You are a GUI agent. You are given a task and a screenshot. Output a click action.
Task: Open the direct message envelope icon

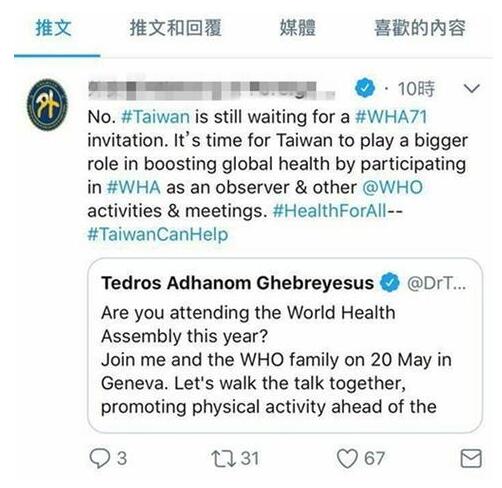coord(471,458)
